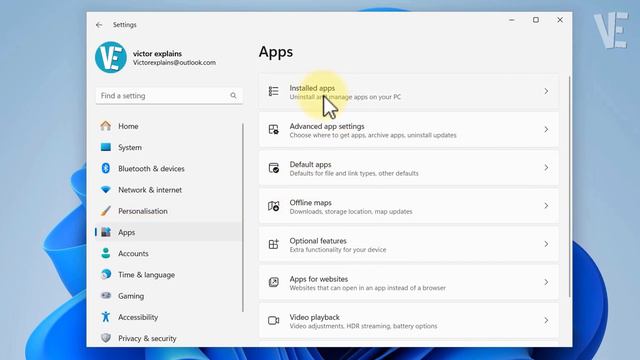Click the Accounts person icon

pyautogui.click(x=106, y=253)
